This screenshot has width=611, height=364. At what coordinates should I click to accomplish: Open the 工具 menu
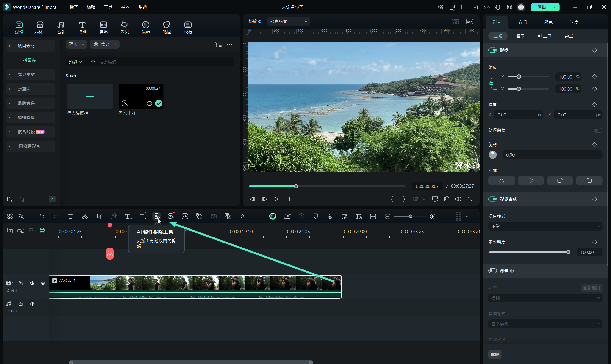click(108, 7)
